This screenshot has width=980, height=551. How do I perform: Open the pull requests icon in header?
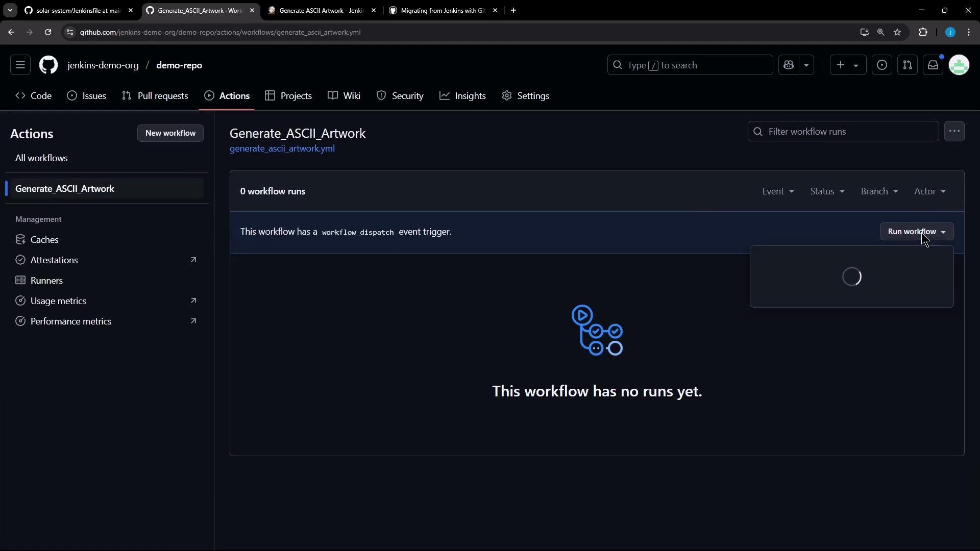908,65
